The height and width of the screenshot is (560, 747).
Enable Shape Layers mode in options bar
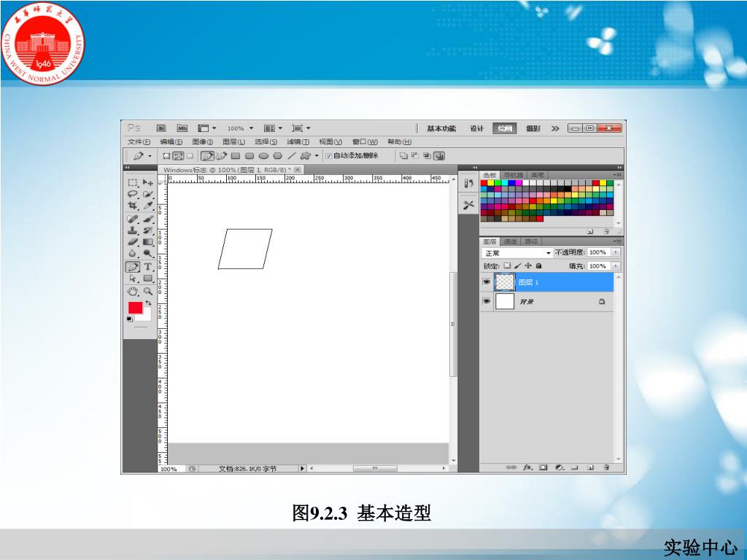[x=166, y=156]
